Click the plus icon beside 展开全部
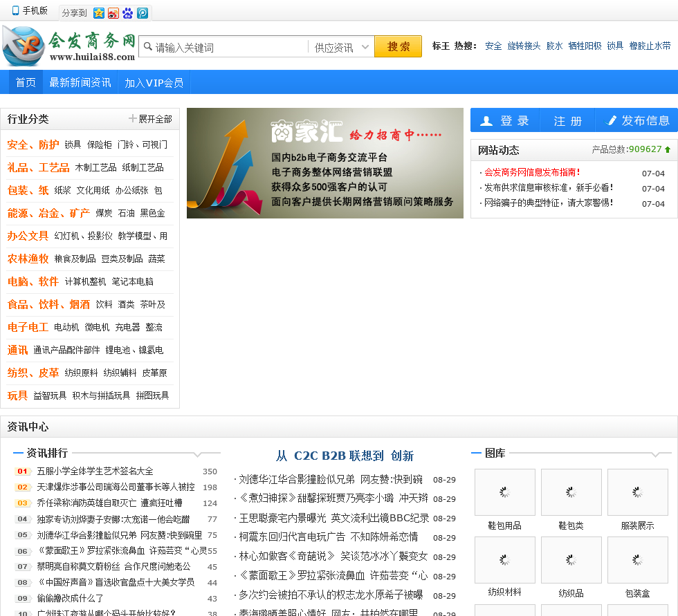 (133, 118)
